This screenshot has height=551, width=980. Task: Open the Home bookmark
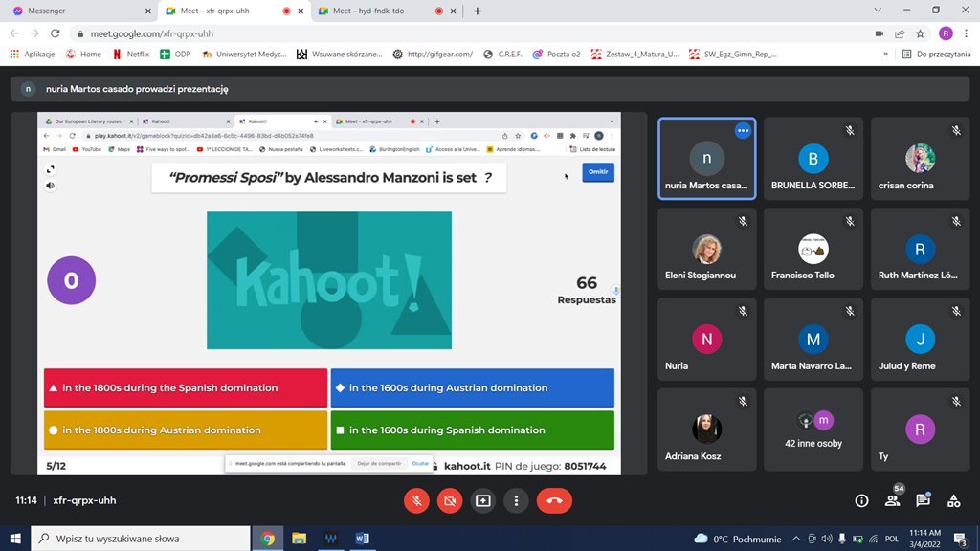click(x=84, y=55)
